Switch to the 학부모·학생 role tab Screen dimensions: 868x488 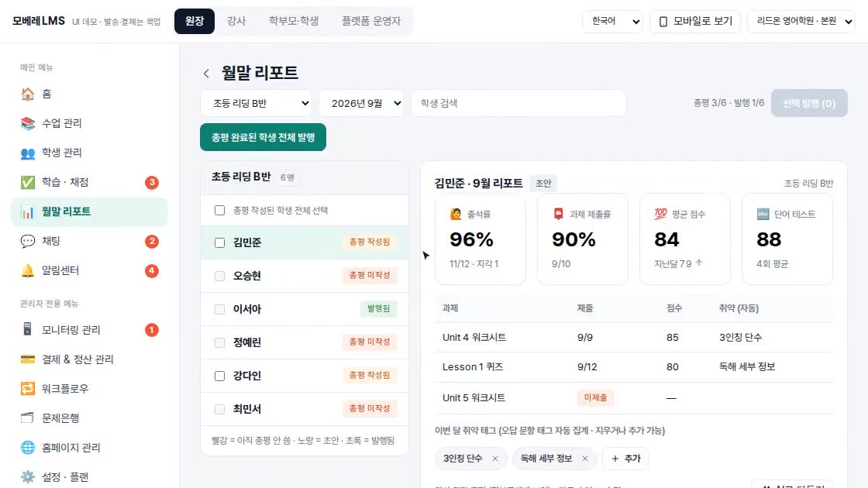(x=294, y=21)
